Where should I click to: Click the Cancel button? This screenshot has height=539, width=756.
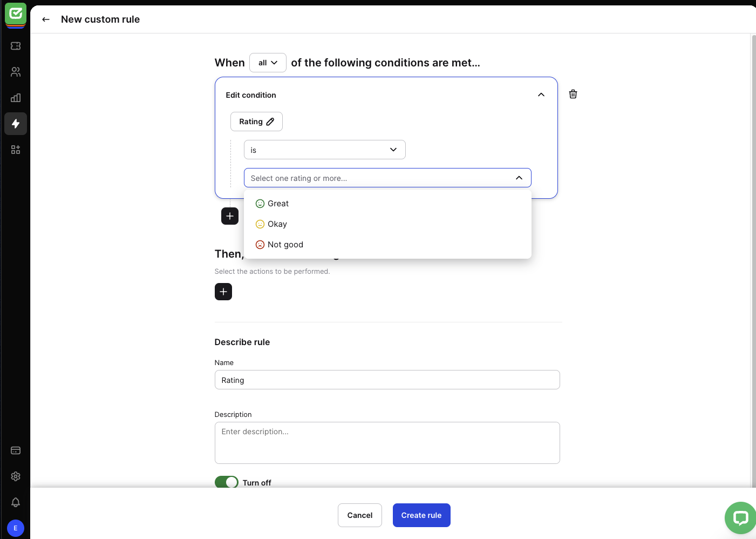(359, 515)
